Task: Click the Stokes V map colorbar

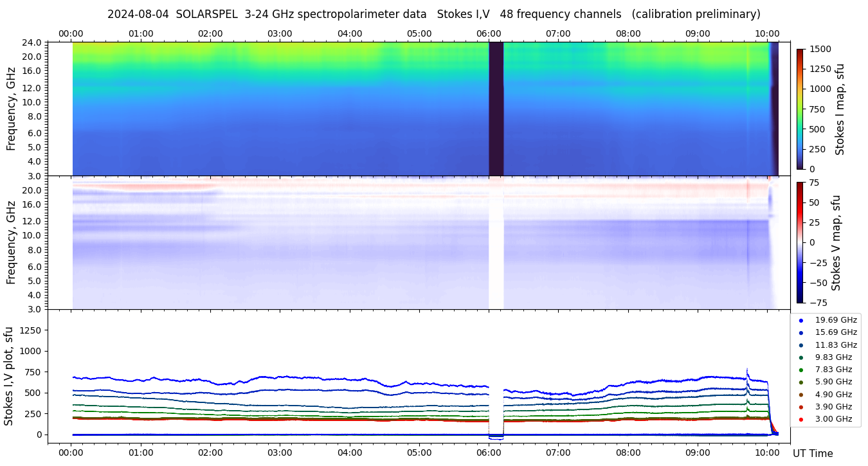Action: 800,242
